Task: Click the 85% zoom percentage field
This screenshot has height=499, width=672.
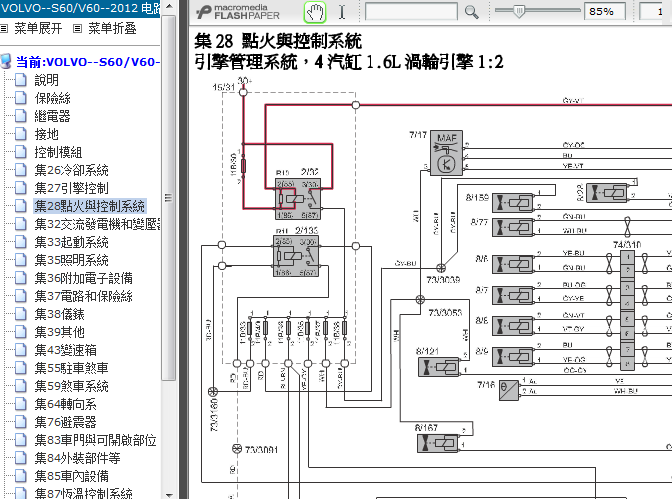Action: [x=605, y=12]
